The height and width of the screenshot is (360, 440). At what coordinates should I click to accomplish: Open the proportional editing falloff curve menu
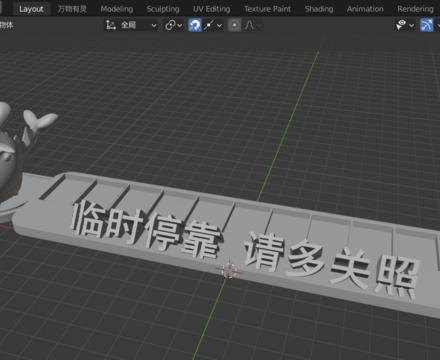[252, 25]
